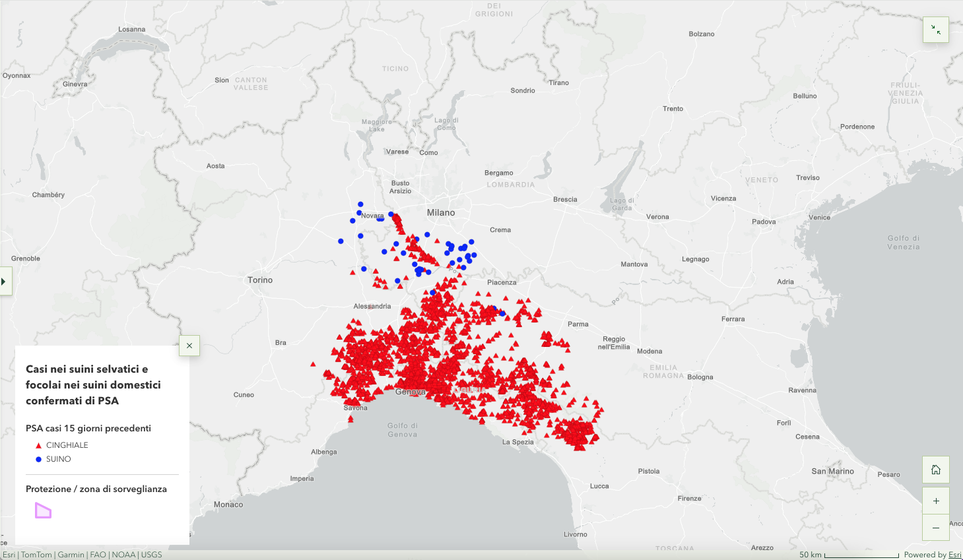
Task: Click the 'Crema' city label
Action: (500, 230)
